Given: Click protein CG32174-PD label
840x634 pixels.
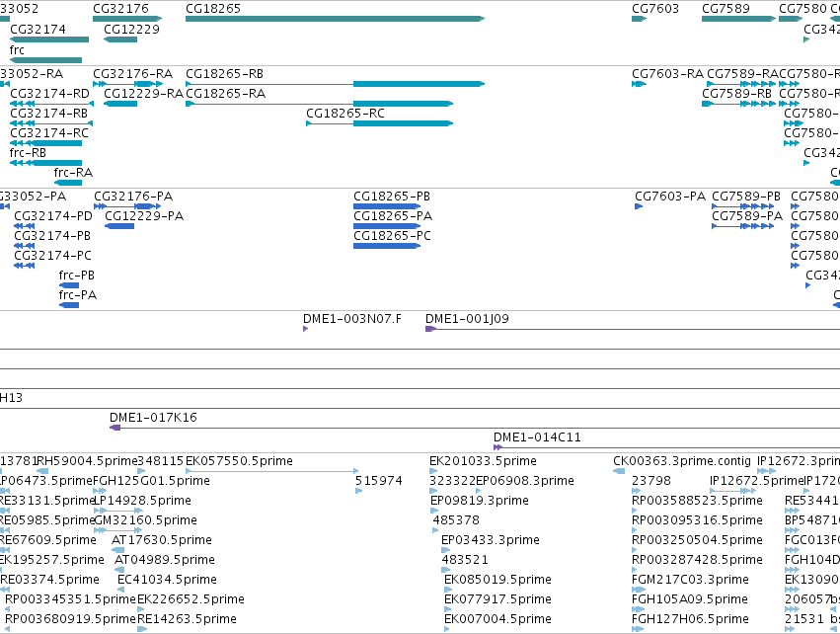Looking at the screenshot, I should 53,216.
